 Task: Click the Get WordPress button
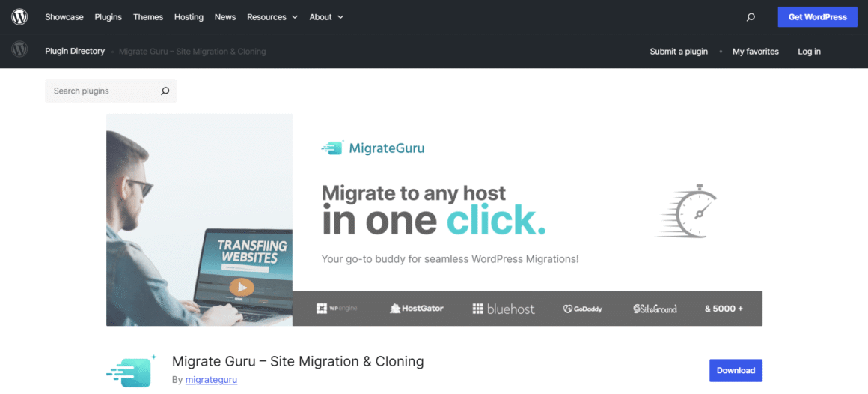tap(818, 17)
